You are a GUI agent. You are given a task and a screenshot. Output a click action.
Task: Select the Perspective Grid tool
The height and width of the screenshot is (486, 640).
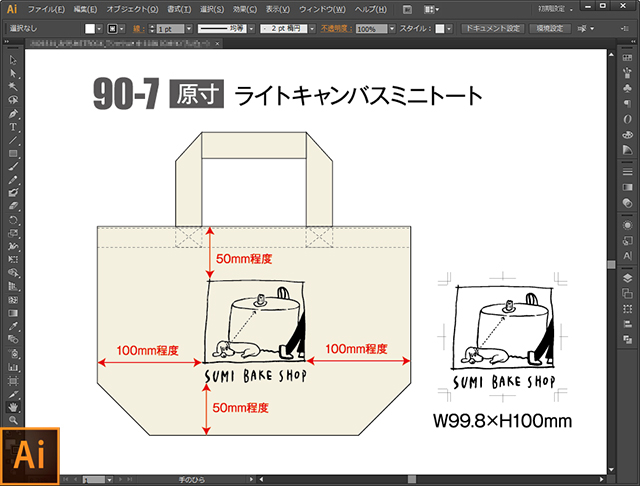pyautogui.click(x=13, y=286)
